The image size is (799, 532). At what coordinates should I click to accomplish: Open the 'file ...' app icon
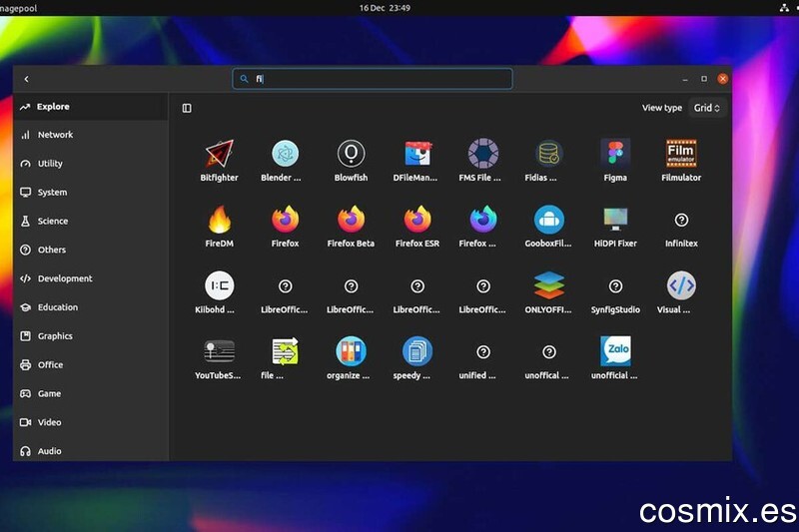coord(285,351)
